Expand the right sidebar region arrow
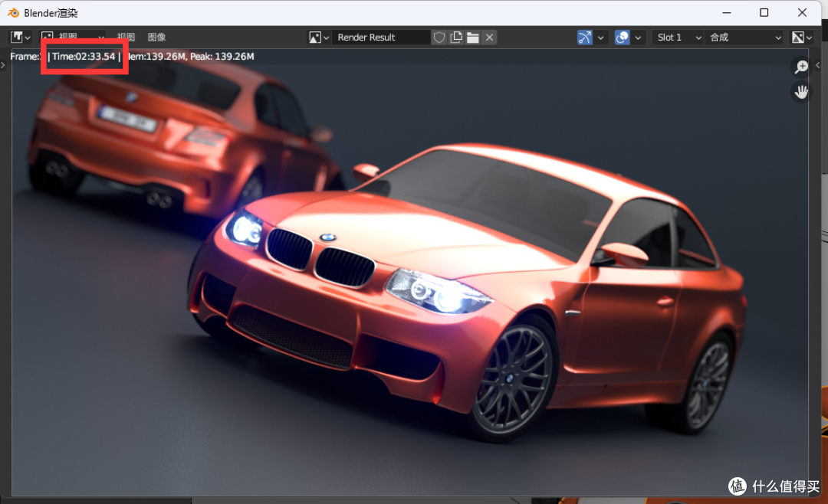 [x=817, y=65]
